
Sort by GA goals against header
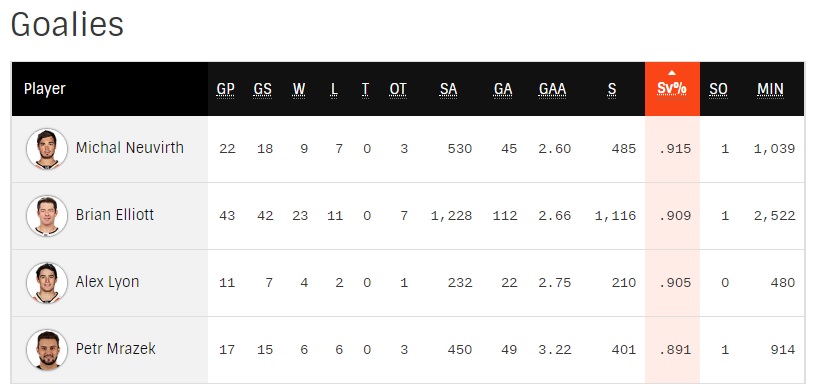pos(503,89)
